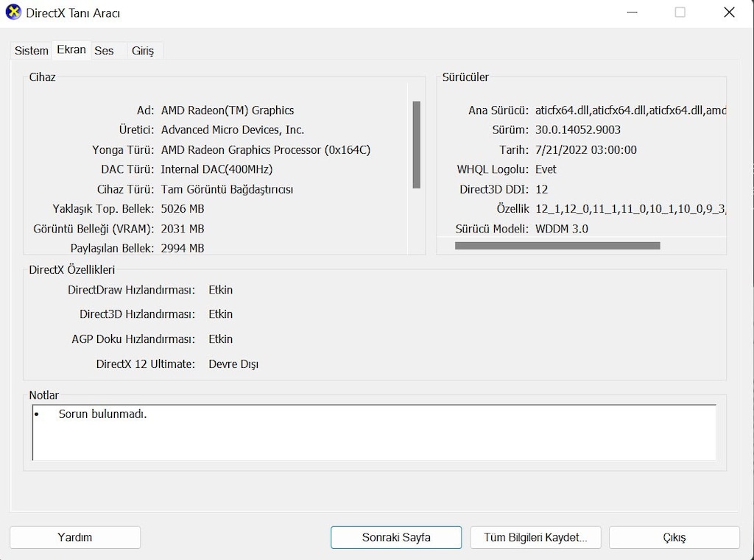754x560 pixels.
Task: Click 'Internal DAC(400MHz)' value
Action: (x=216, y=169)
